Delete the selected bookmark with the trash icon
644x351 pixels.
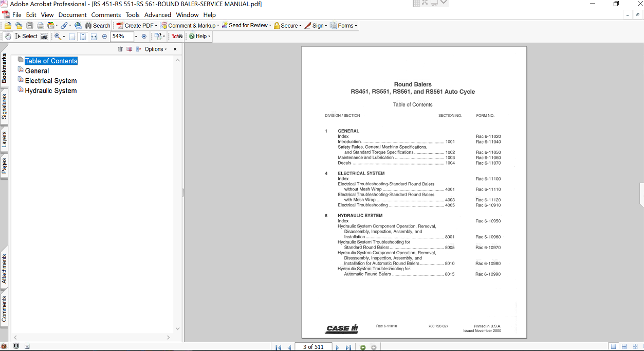pos(120,49)
